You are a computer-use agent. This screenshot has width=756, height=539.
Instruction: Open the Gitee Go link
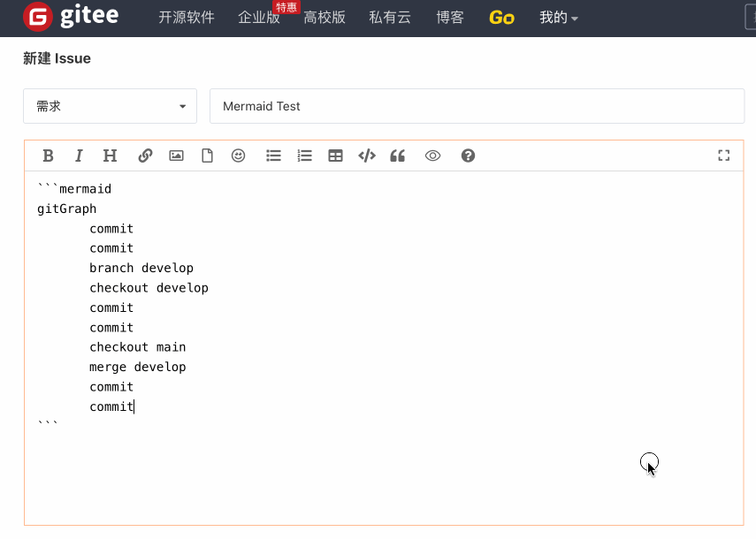click(x=501, y=18)
